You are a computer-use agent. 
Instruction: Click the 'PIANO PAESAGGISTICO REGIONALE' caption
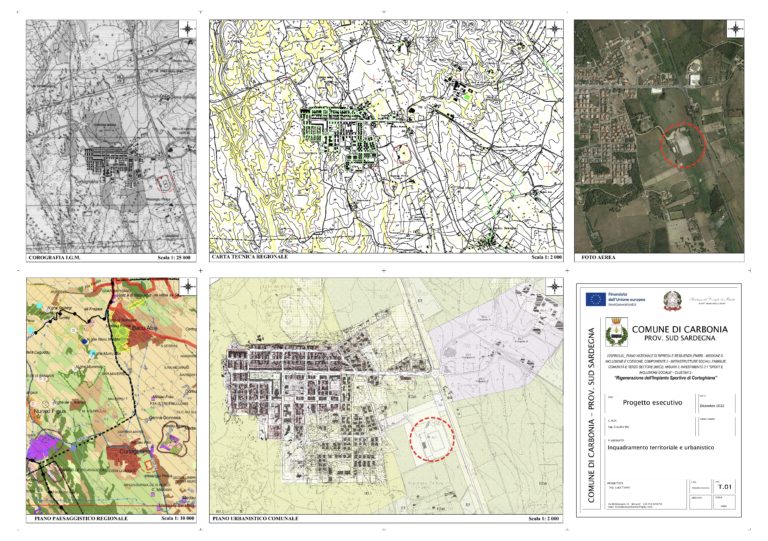tap(70, 520)
